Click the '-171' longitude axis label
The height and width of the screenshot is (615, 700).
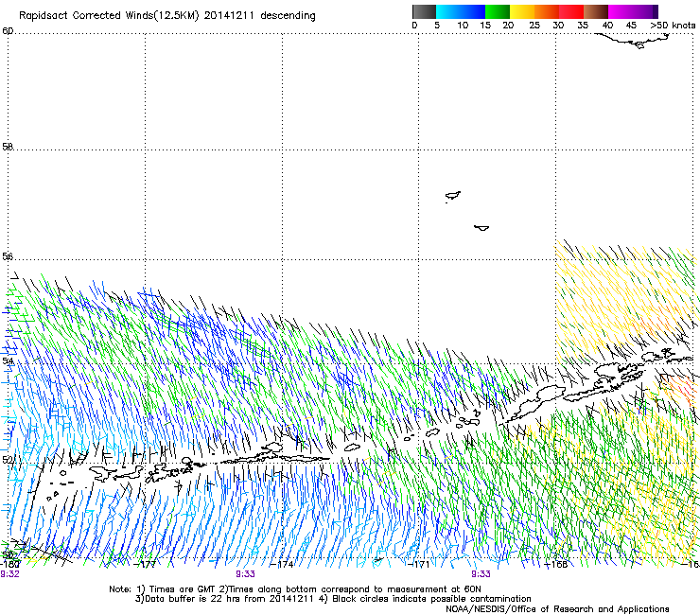pyautogui.click(x=419, y=565)
